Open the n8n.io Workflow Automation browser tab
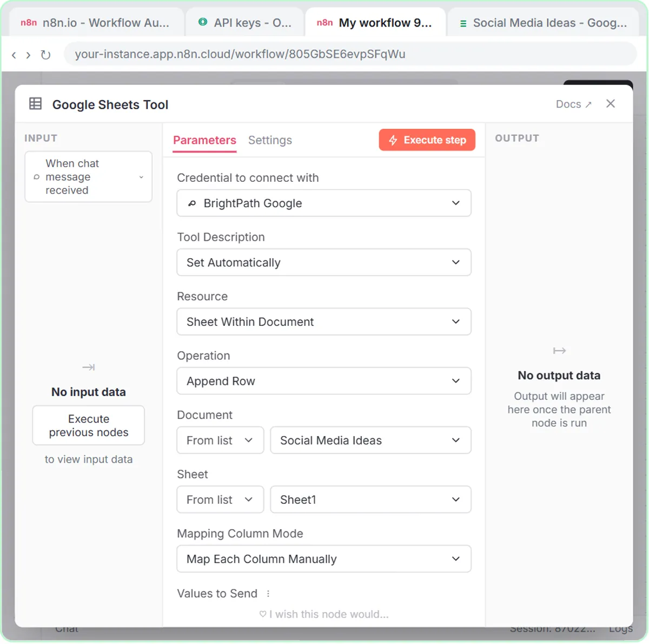The height and width of the screenshot is (644, 649). coord(95,23)
